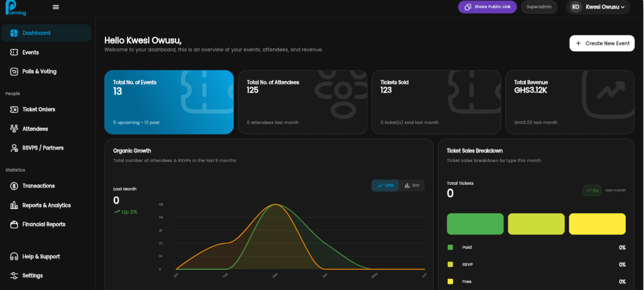Click the KO user avatar
This screenshot has width=644, height=290.
[x=576, y=7]
